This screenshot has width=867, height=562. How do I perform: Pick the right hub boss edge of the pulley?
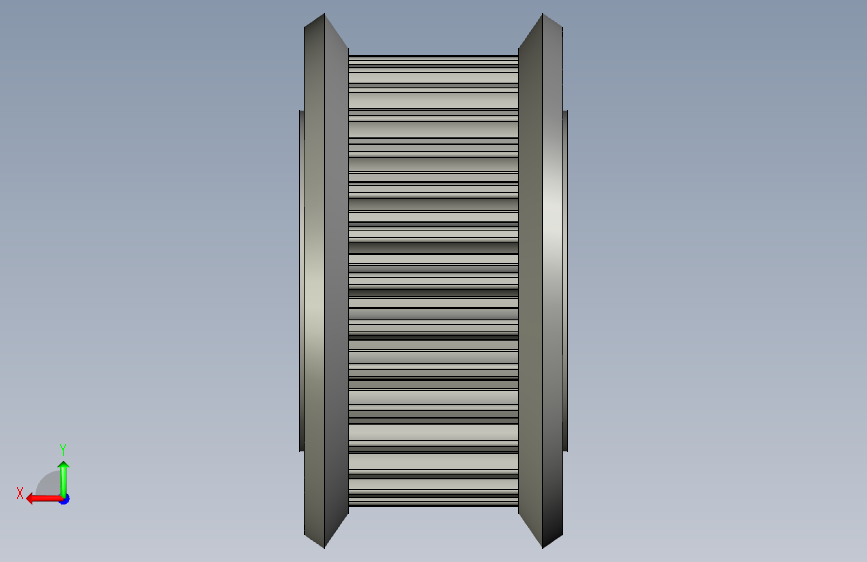tap(566, 281)
